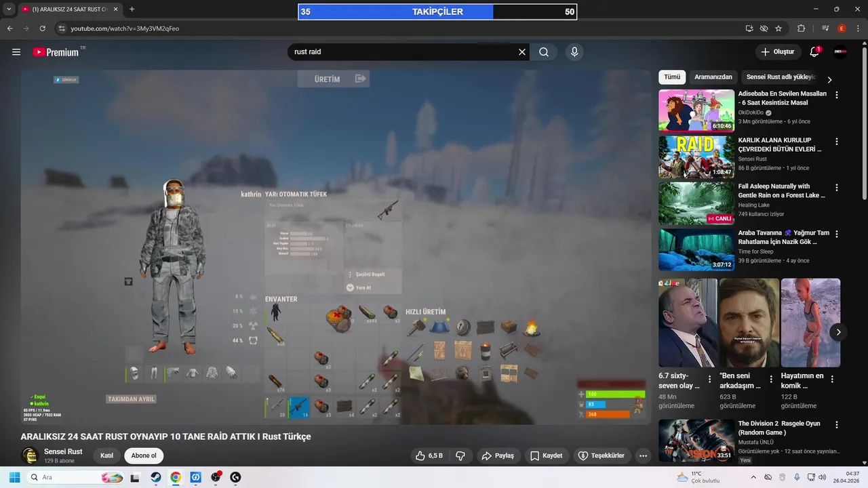Open a new browser tab
Viewport: 868px width, 488px height.
[132, 9]
